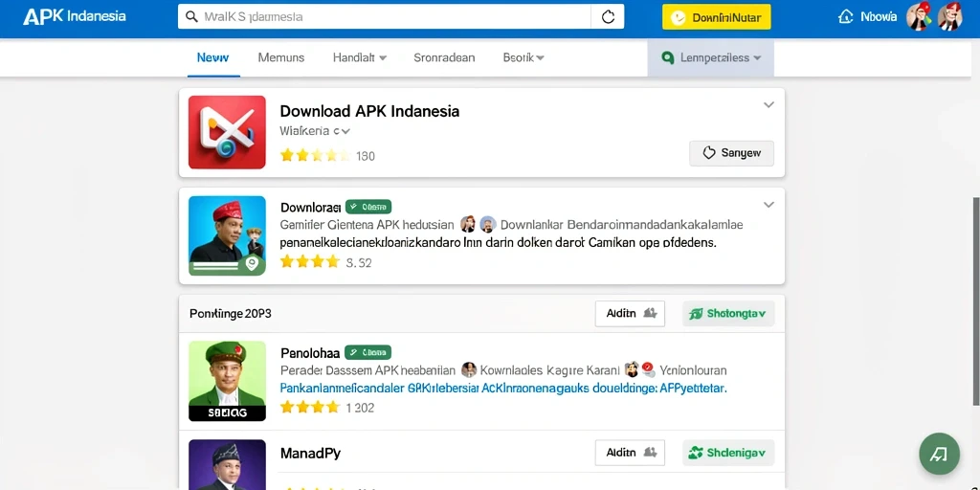Click the second user avatar in header

coord(949,16)
